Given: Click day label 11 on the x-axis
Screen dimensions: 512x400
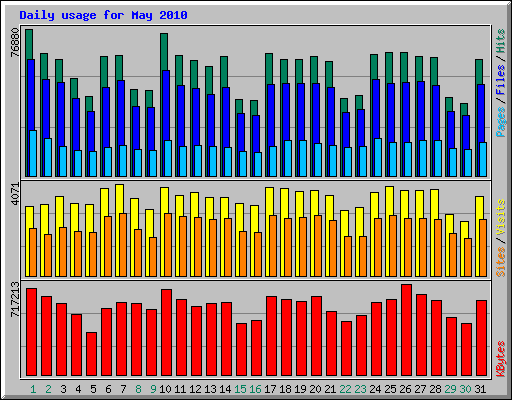Looking at the screenshot, I should tap(180, 389).
